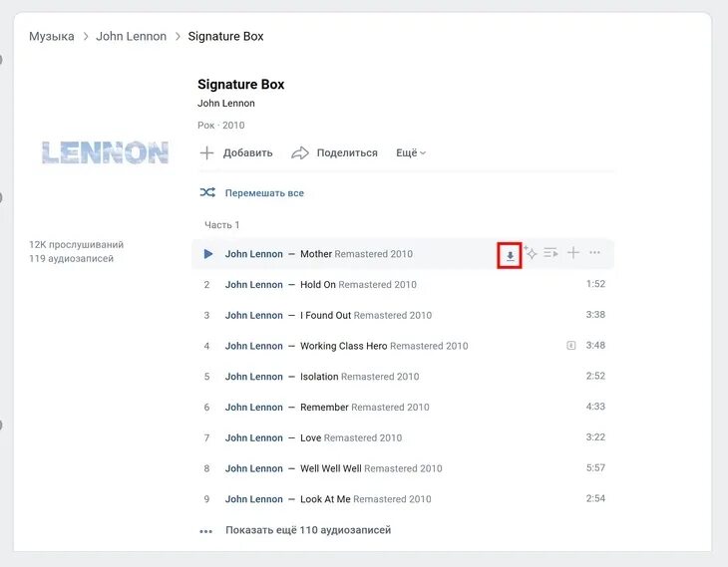Click Добавить to add the album
The height and width of the screenshot is (567, 728).
(247, 152)
